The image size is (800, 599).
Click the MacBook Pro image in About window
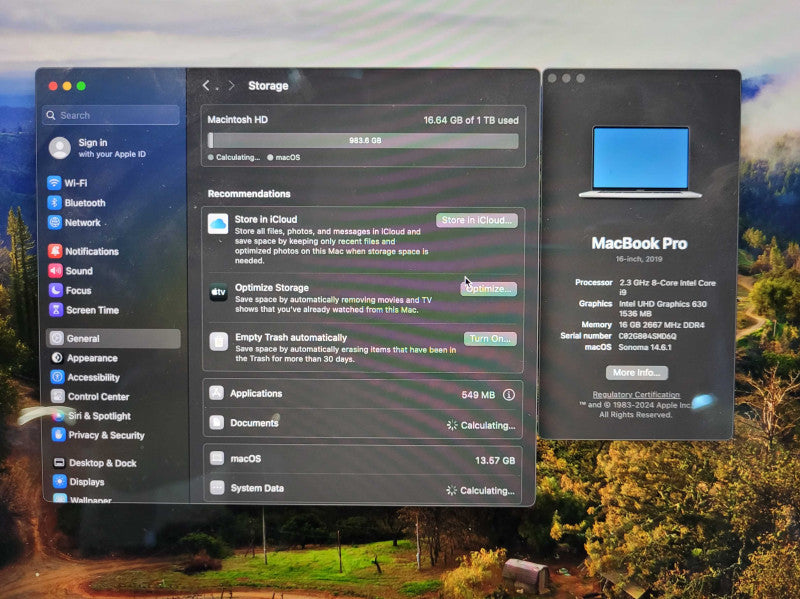coord(640,162)
